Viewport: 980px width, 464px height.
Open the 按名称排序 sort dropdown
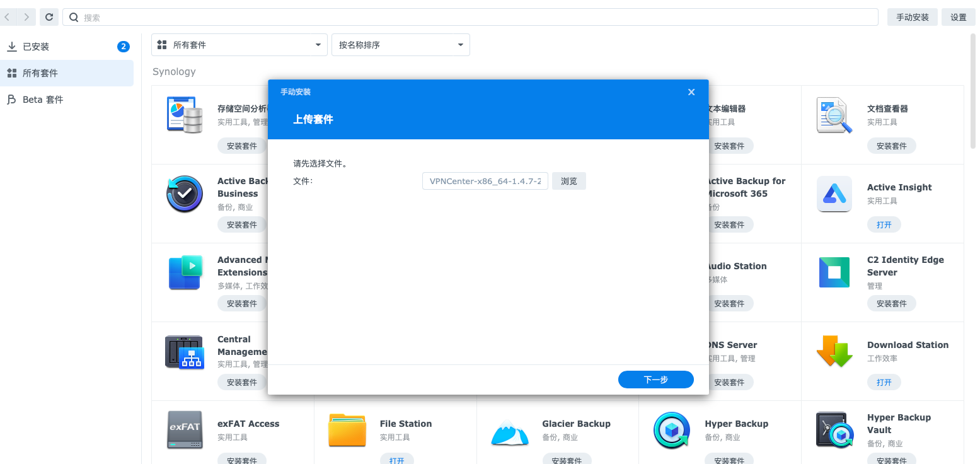401,45
